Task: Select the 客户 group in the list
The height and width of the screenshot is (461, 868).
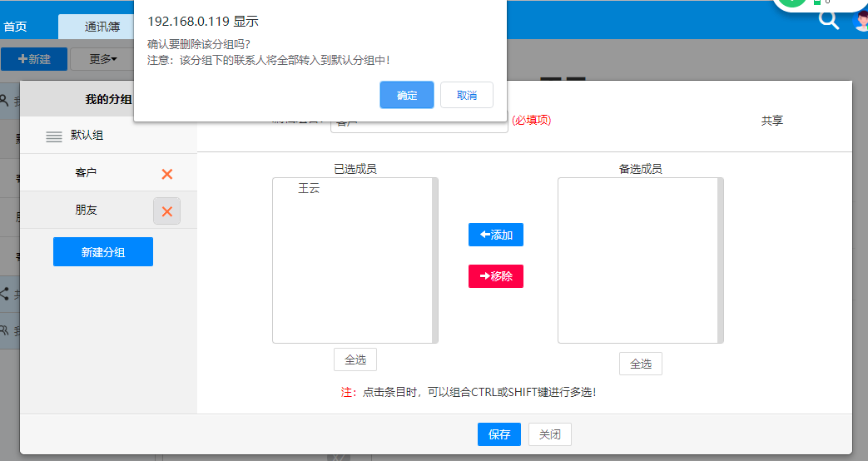Action: click(x=87, y=173)
